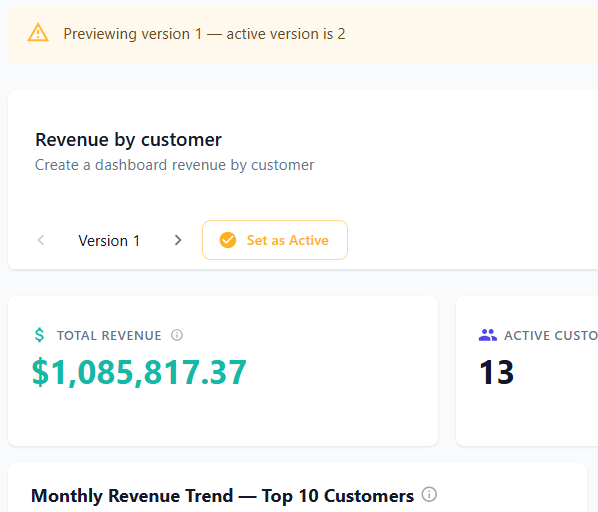598x512 pixels.
Task: Click the info icon beside Total Revenue
Action: tap(177, 335)
